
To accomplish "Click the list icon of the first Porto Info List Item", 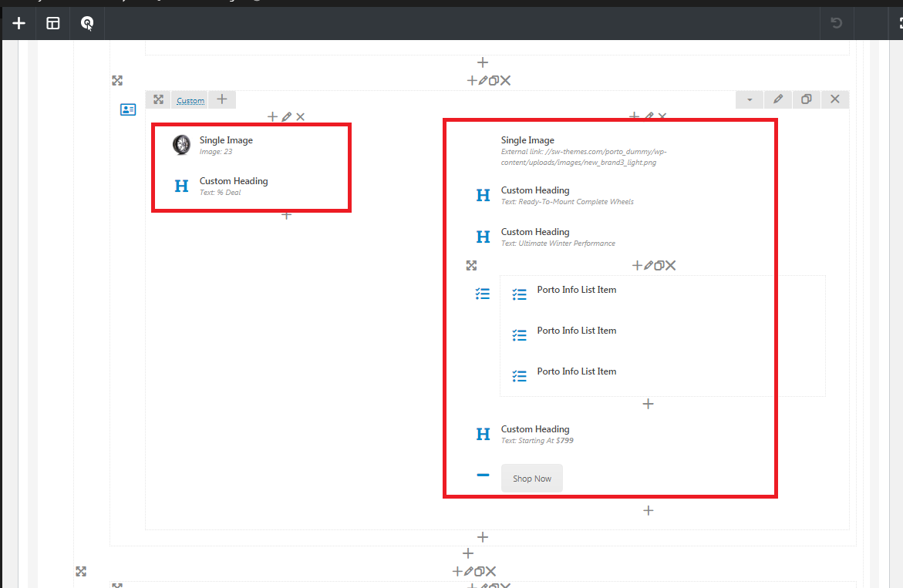I will 520,294.
